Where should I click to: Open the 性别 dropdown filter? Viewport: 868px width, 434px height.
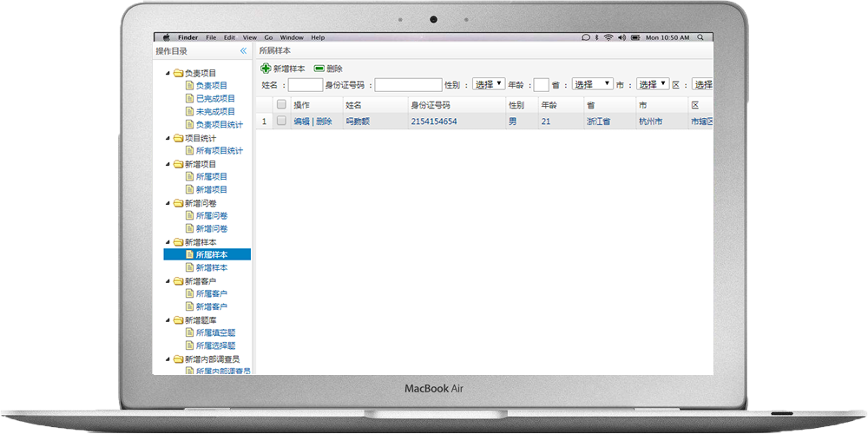(489, 84)
